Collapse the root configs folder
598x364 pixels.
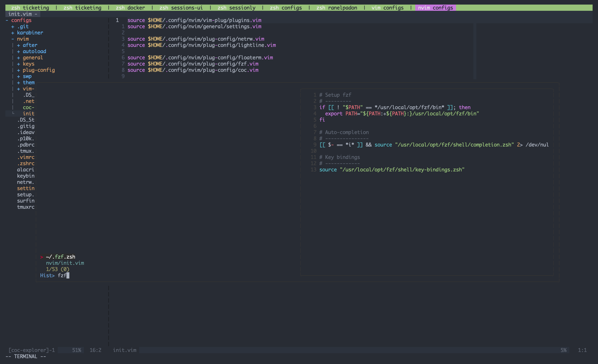(21, 20)
